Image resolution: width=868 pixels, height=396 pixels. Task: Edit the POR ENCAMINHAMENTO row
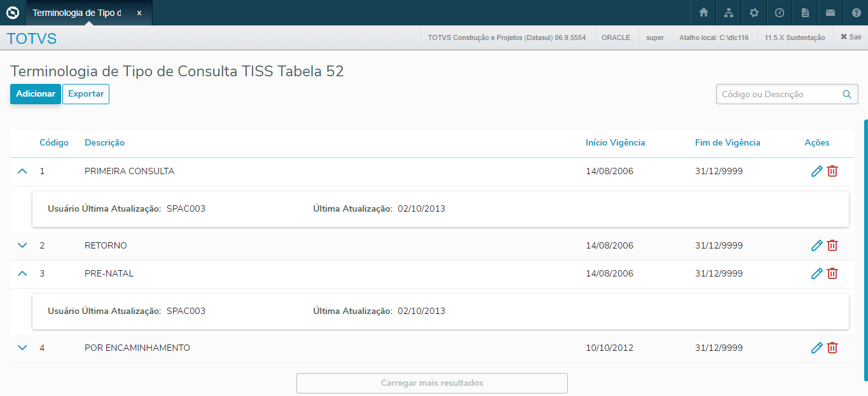coord(817,348)
